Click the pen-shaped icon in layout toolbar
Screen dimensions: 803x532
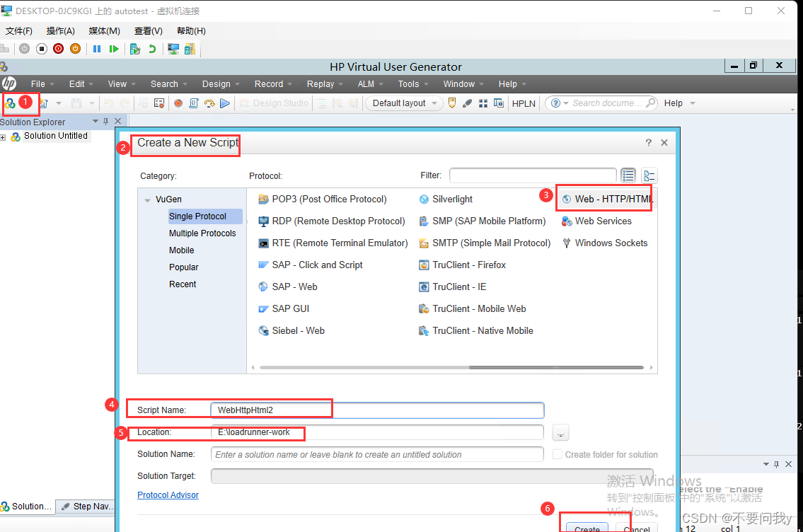pos(467,103)
